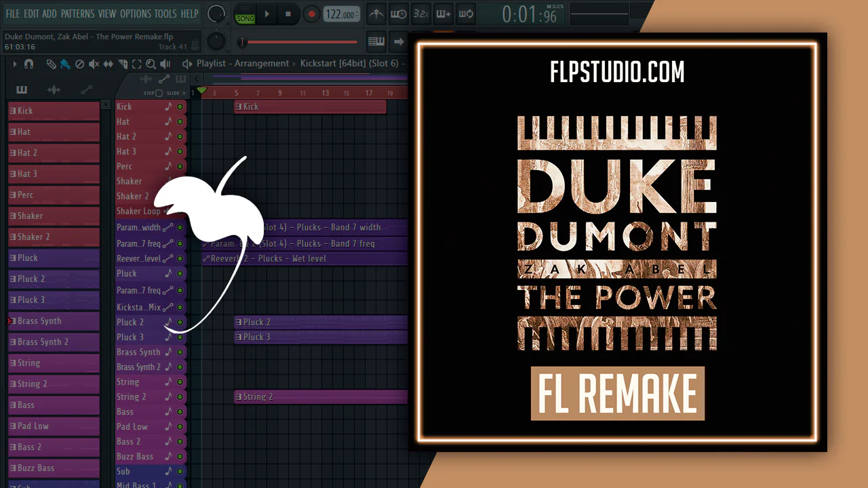This screenshot has width=868, height=488.
Task: Select the Shaker 2 pattern in picker panel
Action: click(54, 237)
